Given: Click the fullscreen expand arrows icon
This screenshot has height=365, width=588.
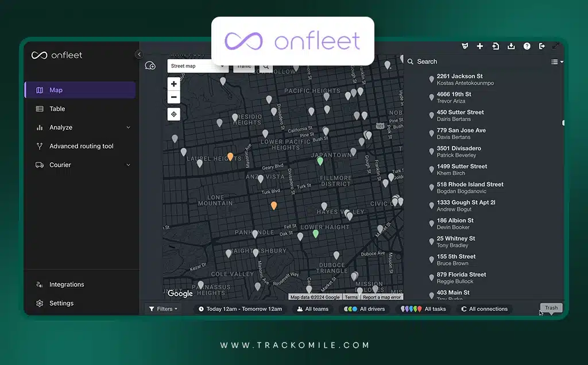Looking at the screenshot, I should (x=556, y=46).
